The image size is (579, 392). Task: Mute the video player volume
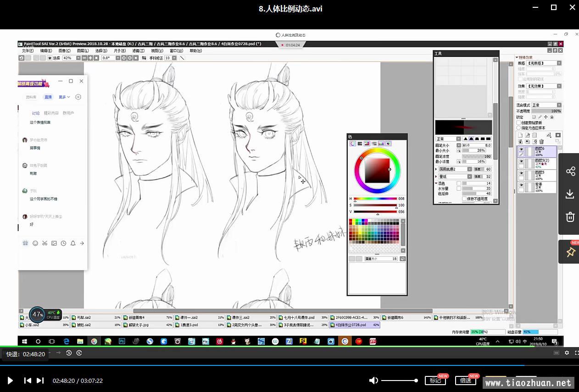pos(373,381)
